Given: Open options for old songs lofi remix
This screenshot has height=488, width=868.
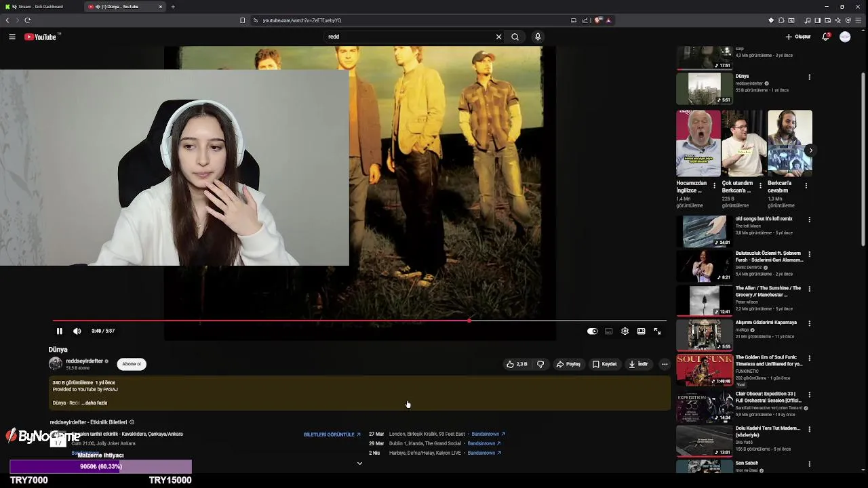Looking at the screenshot, I should coord(809,220).
